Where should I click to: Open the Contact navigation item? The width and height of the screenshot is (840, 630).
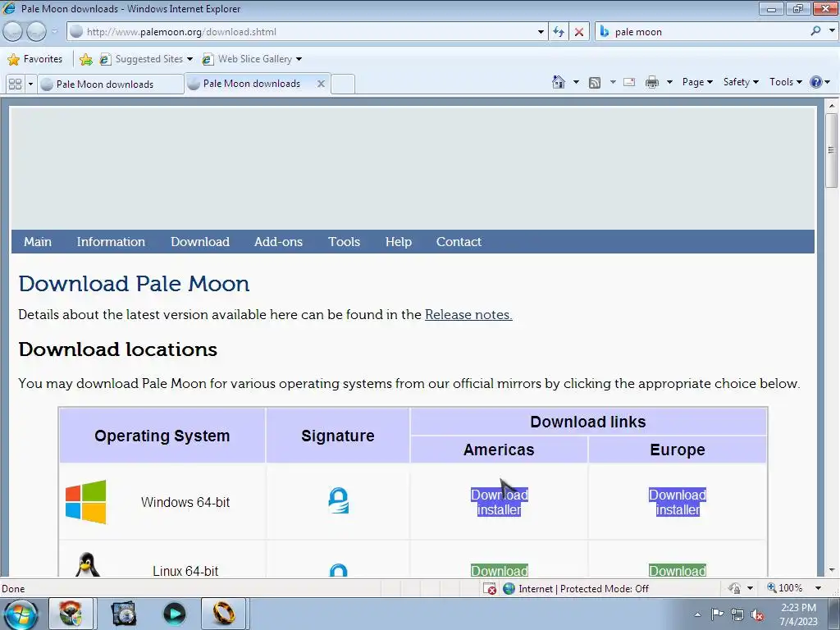(x=459, y=242)
